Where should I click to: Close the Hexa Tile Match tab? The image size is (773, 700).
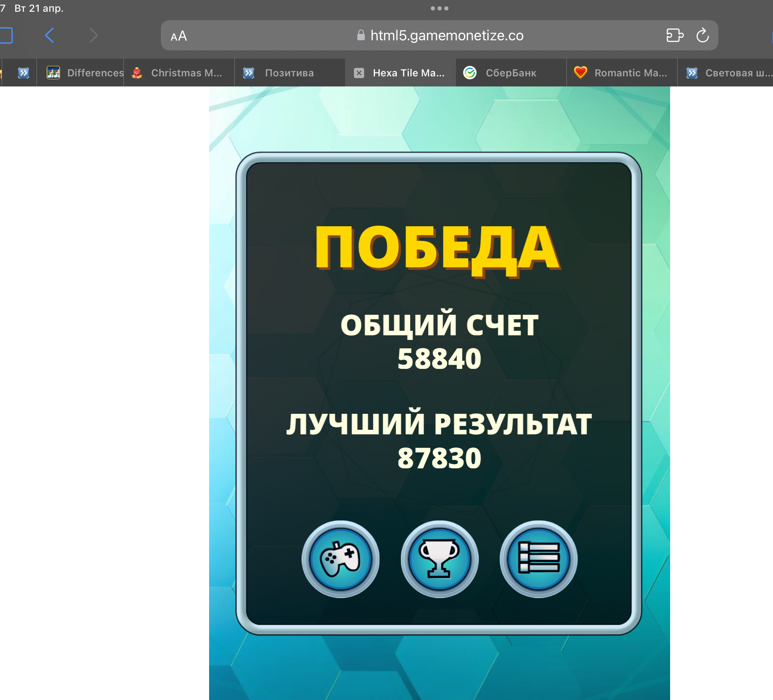[359, 73]
